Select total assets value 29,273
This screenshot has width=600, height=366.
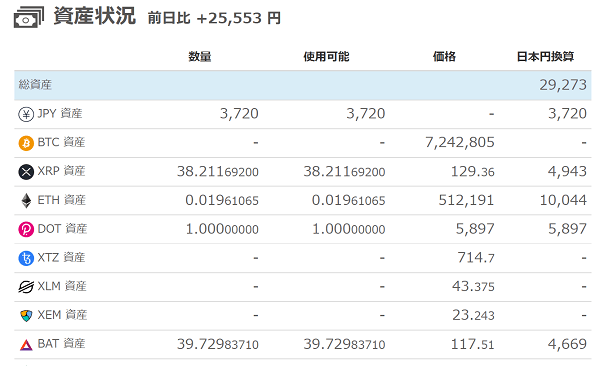[563, 85]
